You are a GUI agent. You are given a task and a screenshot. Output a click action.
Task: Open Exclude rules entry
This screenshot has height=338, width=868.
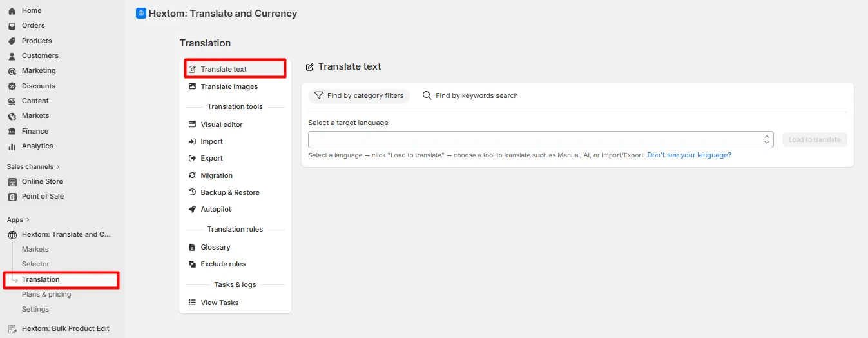tap(235, 264)
